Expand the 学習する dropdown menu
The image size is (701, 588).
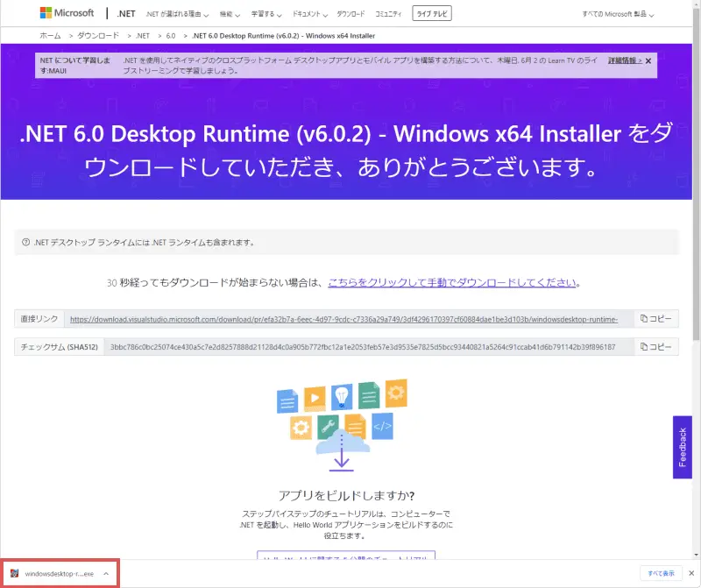(x=266, y=14)
